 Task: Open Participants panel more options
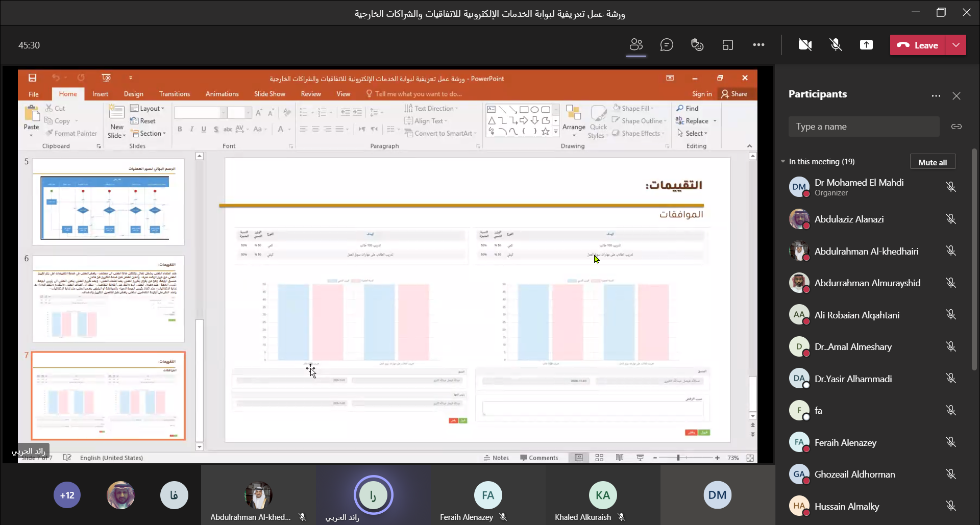[x=936, y=96]
